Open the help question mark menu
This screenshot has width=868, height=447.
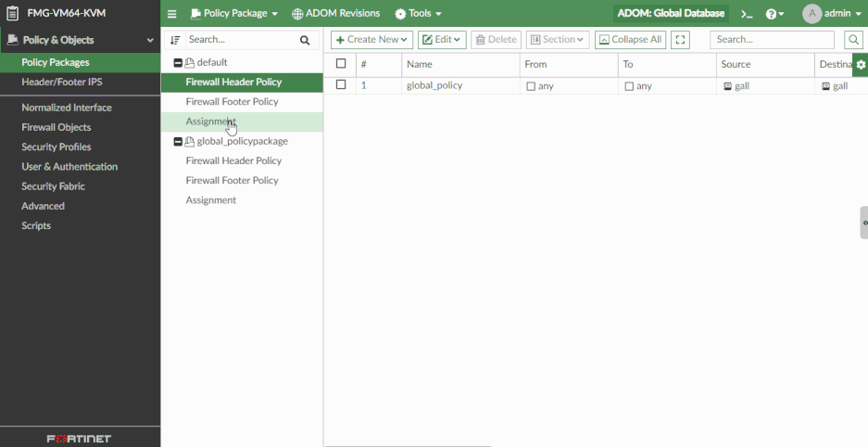(774, 14)
